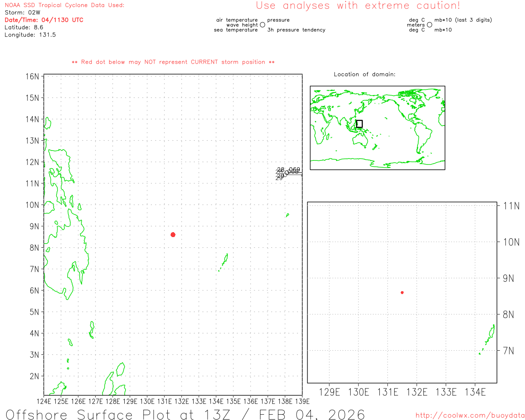This screenshot has width=525, height=420.
Task: Click the buoy station circle near 138E
Action: tap(287, 172)
